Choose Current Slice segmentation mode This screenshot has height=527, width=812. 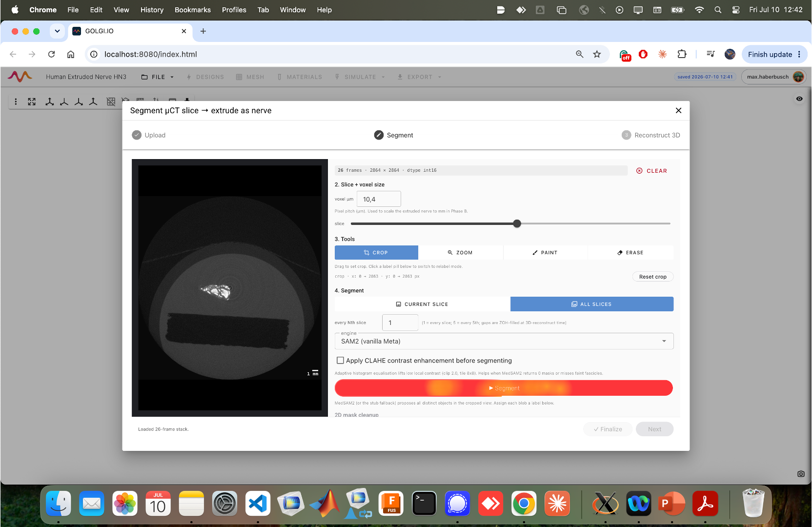pyautogui.click(x=422, y=304)
